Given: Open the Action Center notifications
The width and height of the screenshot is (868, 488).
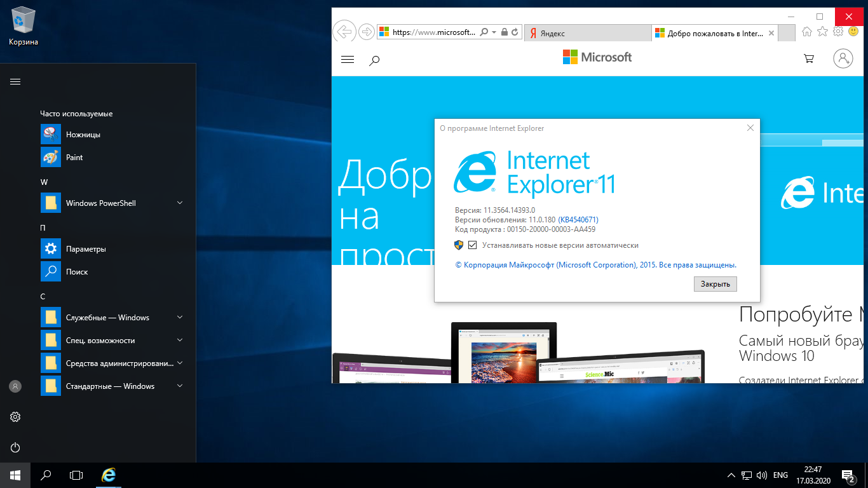Looking at the screenshot, I should pos(848,475).
